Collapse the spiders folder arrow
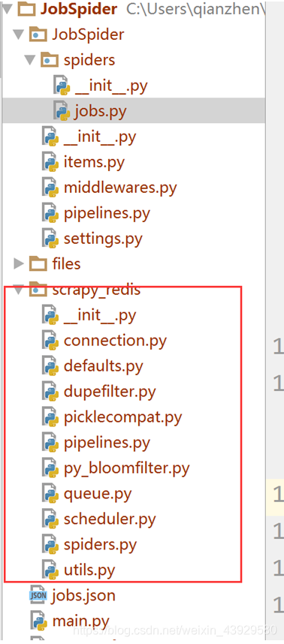 (30, 60)
